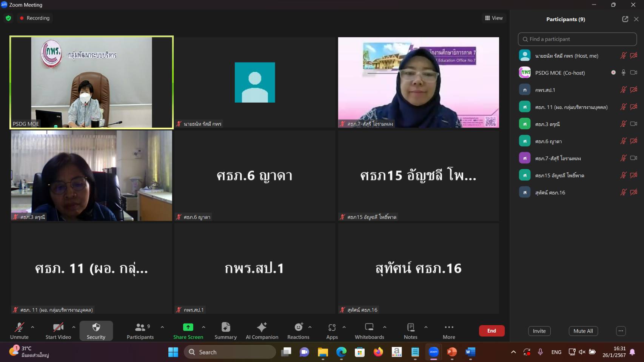Open the Whiteboards tool
The width and height of the screenshot is (644, 362).
pos(369,331)
